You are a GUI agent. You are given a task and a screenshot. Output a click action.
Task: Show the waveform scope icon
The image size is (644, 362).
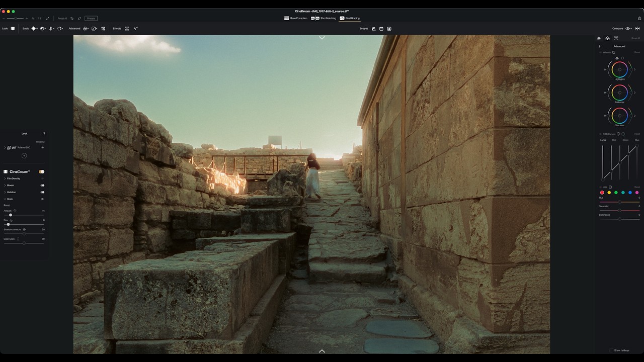pyautogui.click(x=373, y=29)
